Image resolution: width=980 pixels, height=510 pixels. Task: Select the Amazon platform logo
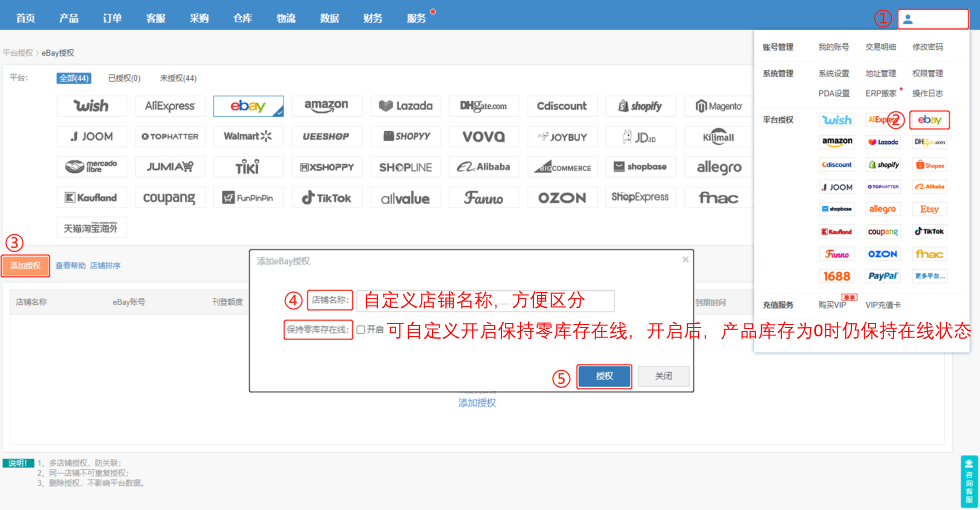pos(327,106)
